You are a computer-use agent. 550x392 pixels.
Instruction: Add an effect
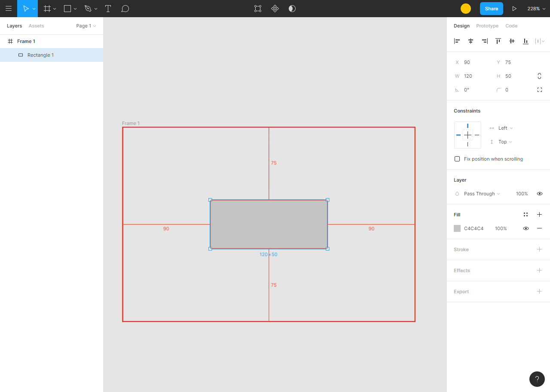pos(540,270)
